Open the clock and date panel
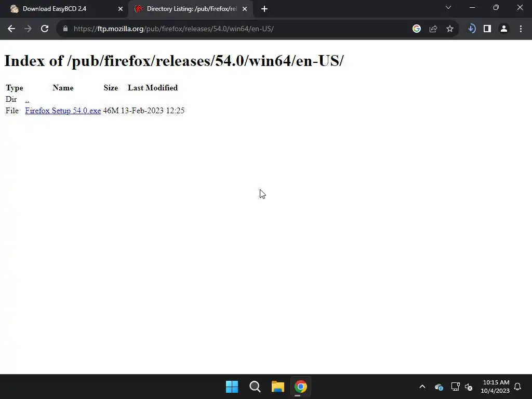This screenshot has height=399, width=532. coord(495,387)
